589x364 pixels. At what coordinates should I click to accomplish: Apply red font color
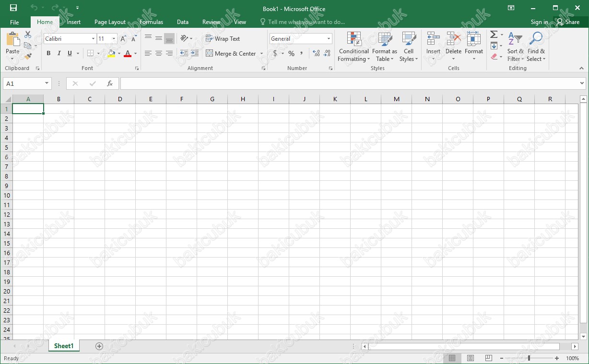(127, 53)
